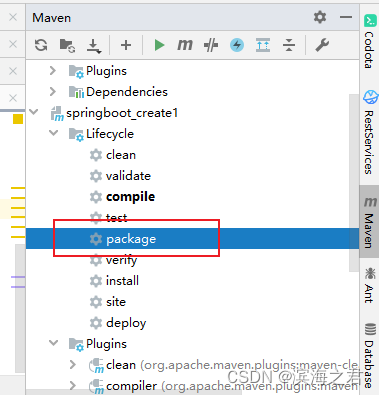Image resolution: width=379 pixels, height=395 pixels.
Task: Toggle Skip Tests Mode lightning icon
Action: (237, 45)
